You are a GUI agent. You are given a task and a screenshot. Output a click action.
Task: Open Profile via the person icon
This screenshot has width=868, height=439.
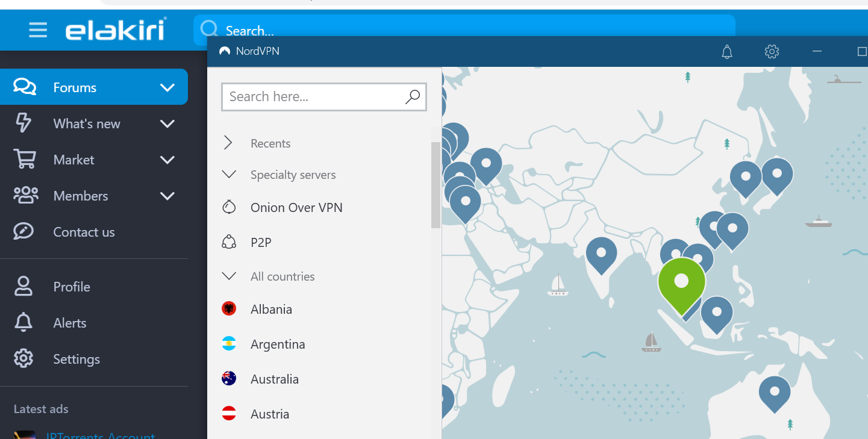[x=23, y=286]
